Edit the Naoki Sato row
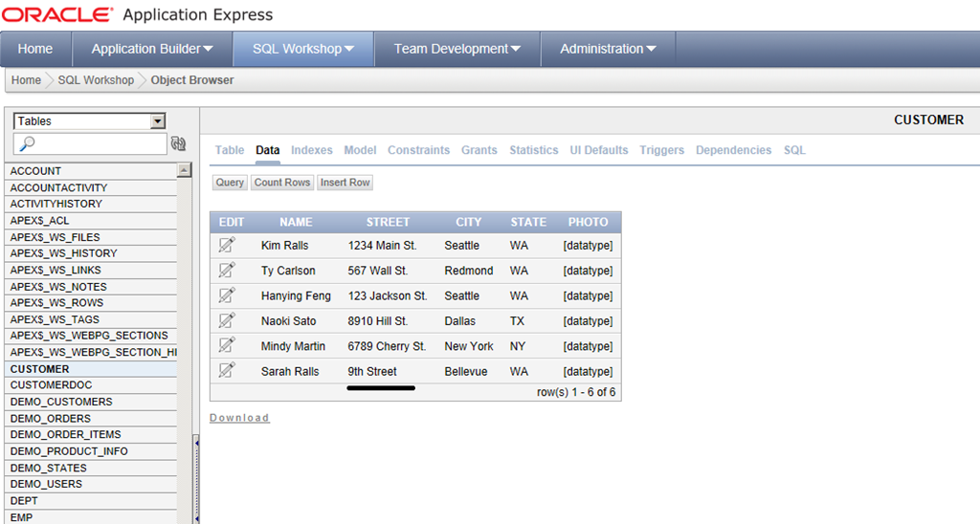980x524 pixels. (227, 320)
